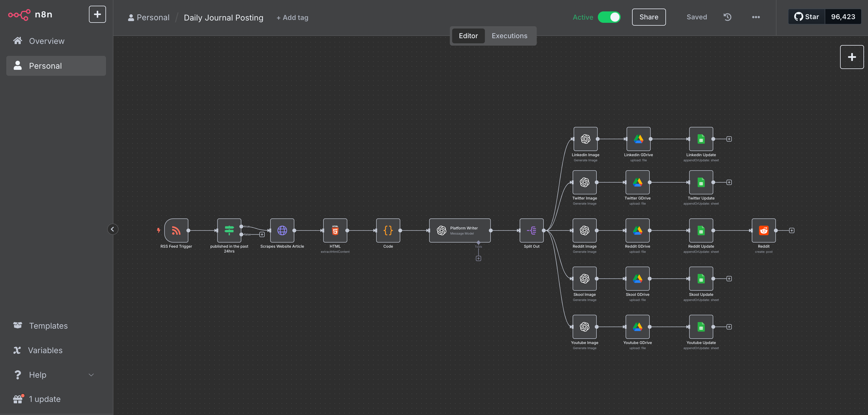The image size is (868, 415).
Task: Select the 'published in the past 24hrs' node
Action: pos(229,230)
